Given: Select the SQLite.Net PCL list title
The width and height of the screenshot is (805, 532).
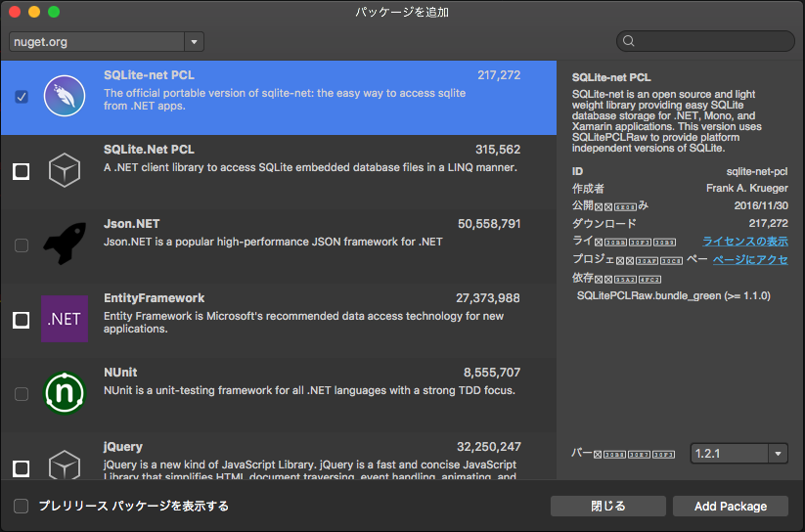Looking at the screenshot, I should tap(149, 150).
